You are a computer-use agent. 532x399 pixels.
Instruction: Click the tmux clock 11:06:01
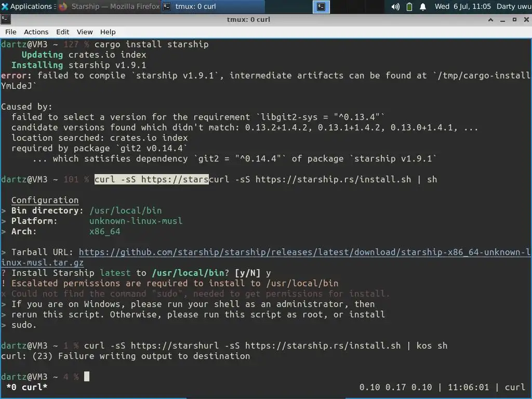tap(469, 387)
